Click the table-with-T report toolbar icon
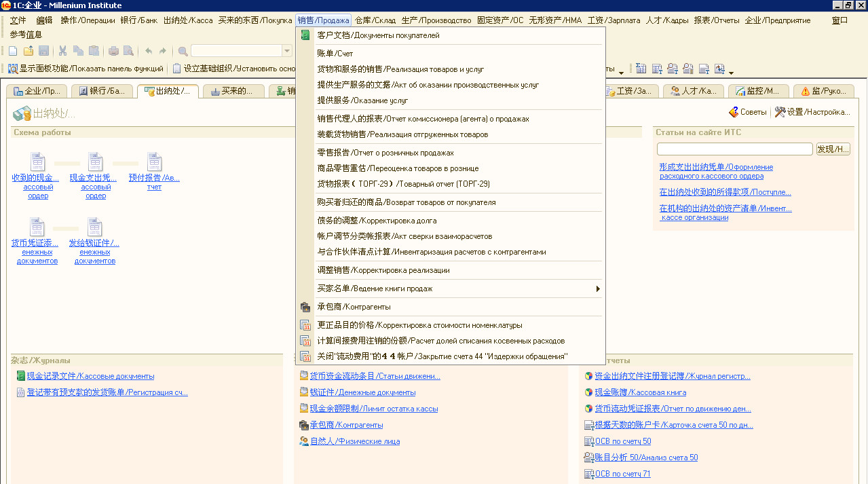The width and height of the screenshot is (868, 484). pyautogui.click(x=657, y=69)
